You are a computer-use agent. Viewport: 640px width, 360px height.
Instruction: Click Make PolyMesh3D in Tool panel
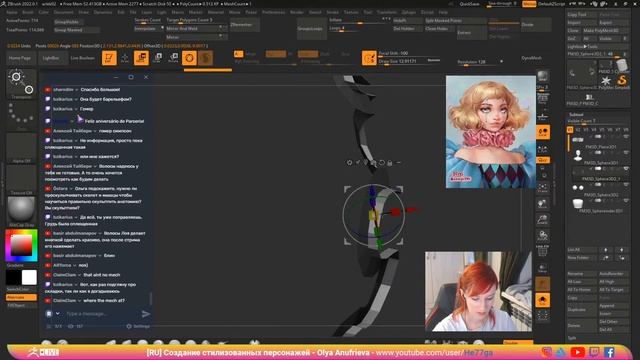coord(606,31)
